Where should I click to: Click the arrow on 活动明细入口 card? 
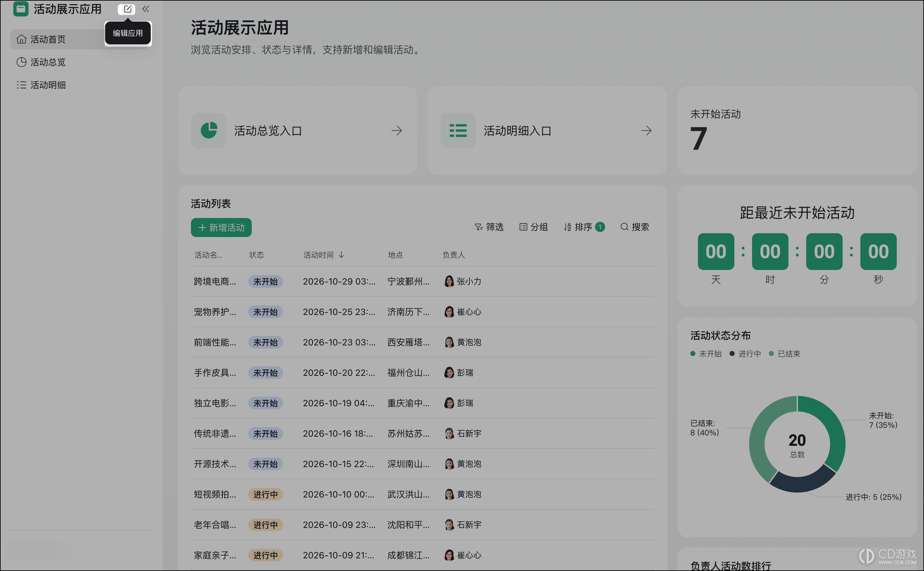pyautogui.click(x=646, y=131)
